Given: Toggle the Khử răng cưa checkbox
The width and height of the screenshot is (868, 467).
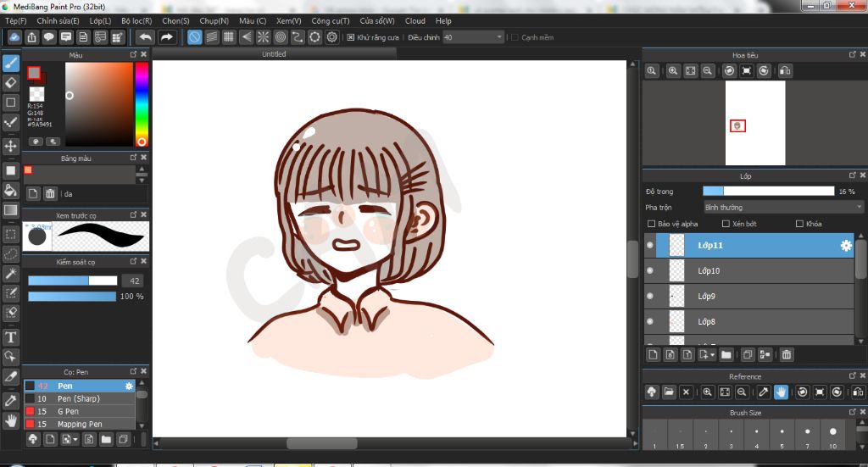Looking at the screenshot, I should pos(350,37).
